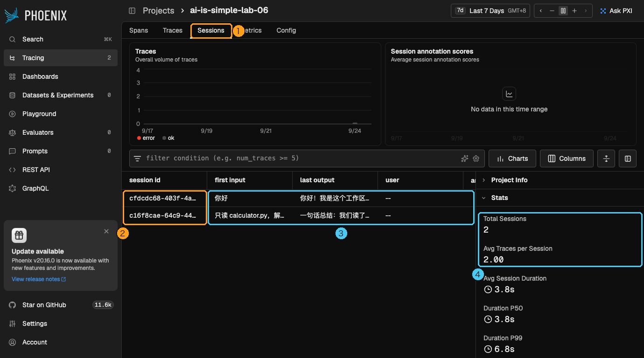
Task: Select the Sessions tab
Action: click(211, 30)
